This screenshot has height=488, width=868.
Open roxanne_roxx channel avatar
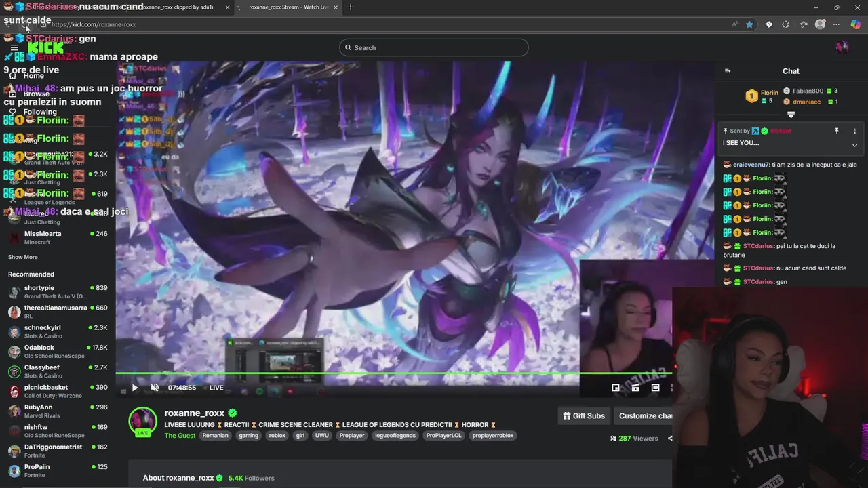(143, 422)
